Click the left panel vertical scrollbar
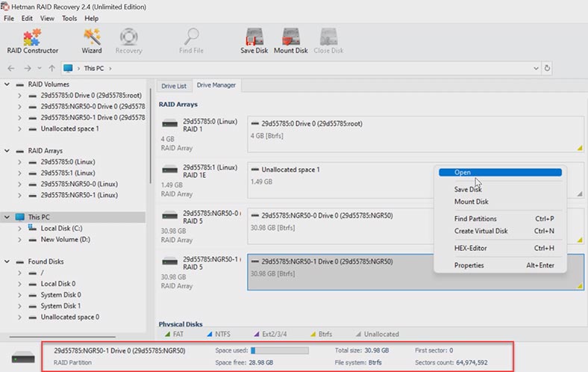Viewport: 588px width, 372px height. (151, 135)
